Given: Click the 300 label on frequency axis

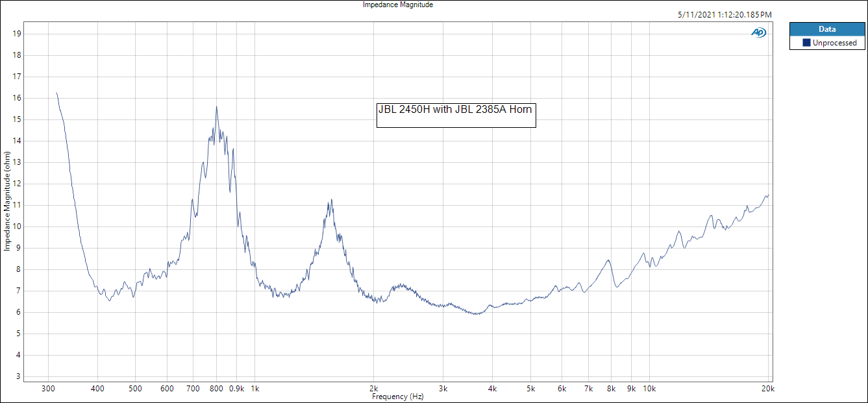Looking at the screenshot, I should (x=47, y=389).
